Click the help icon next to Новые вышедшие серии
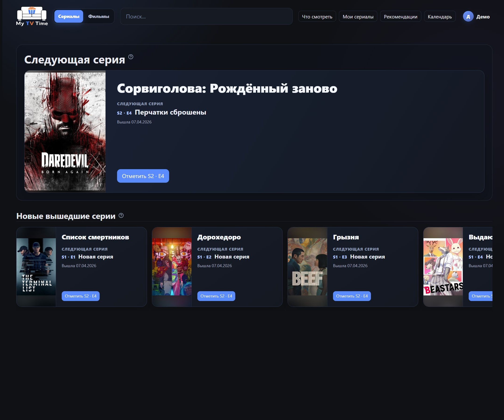 [121, 216]
